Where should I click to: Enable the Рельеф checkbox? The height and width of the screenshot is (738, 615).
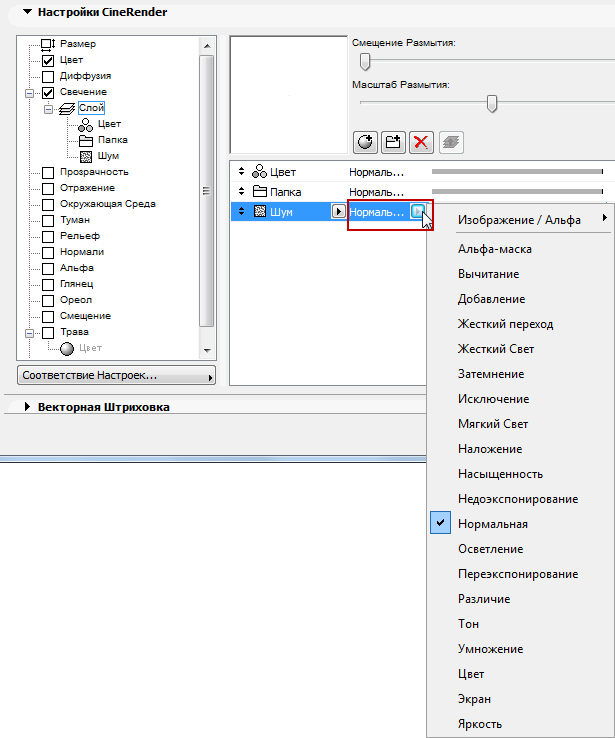coord(48,237)
